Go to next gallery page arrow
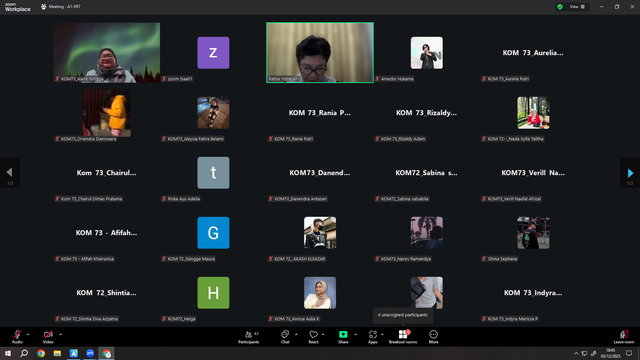Image resolution: width=640 pixels, height=360 pixels. [x=630, y=173]
